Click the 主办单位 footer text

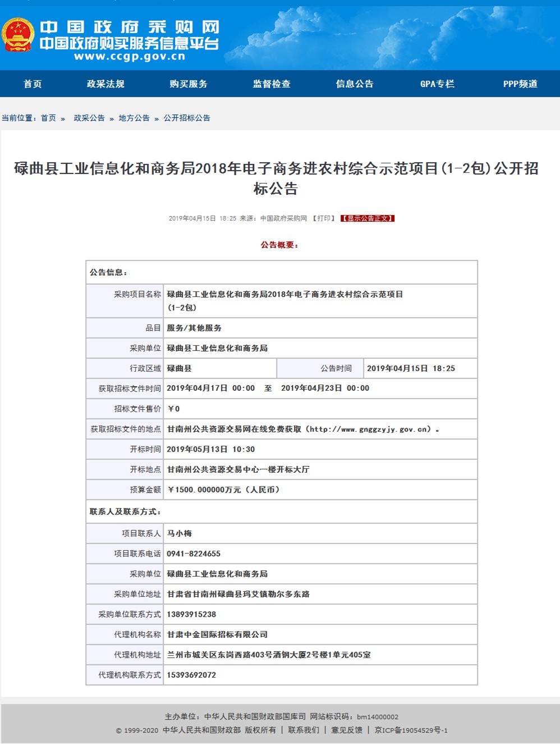235,716
